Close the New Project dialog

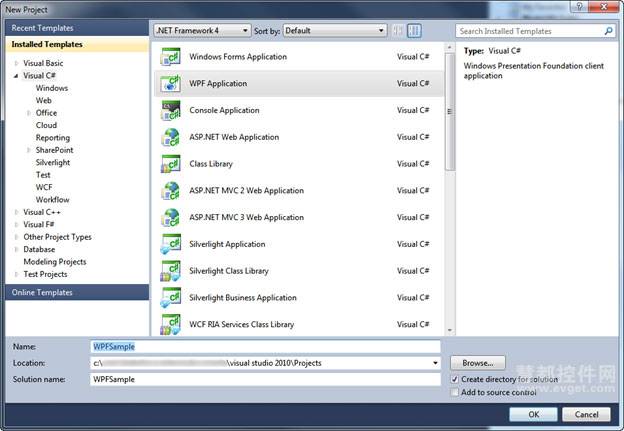[604, 6]
